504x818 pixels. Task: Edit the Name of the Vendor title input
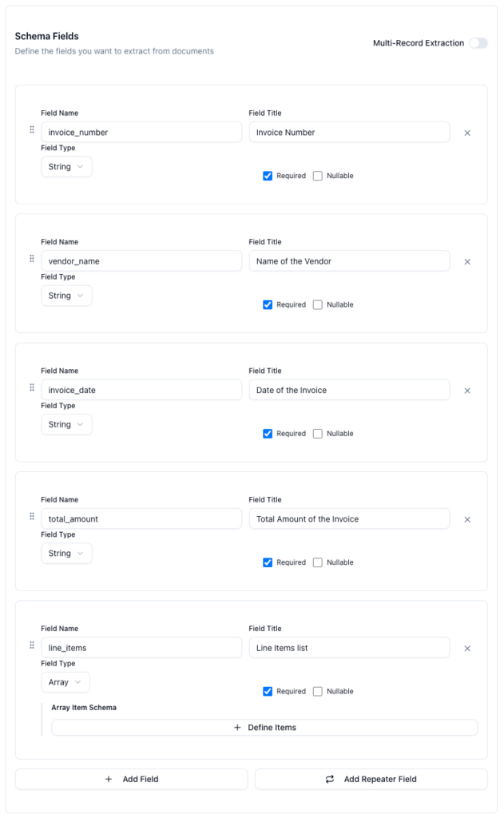click(x=349, y=261)
